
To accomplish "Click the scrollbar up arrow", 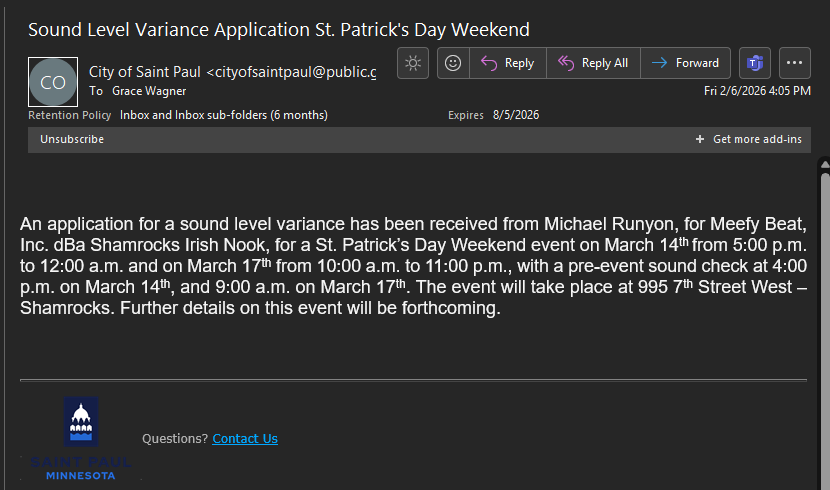I will 824,164.
